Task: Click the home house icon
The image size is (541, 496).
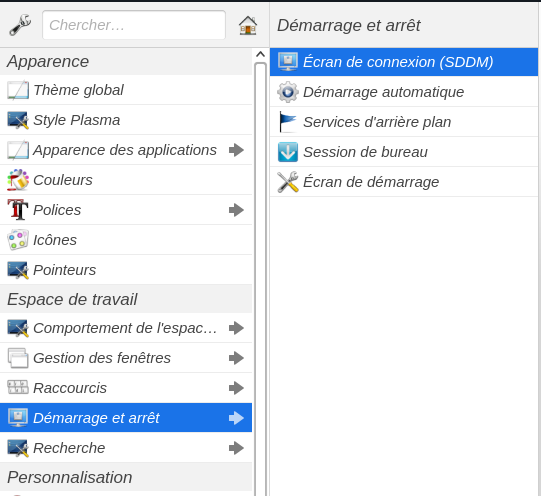Action: [248, 26]
